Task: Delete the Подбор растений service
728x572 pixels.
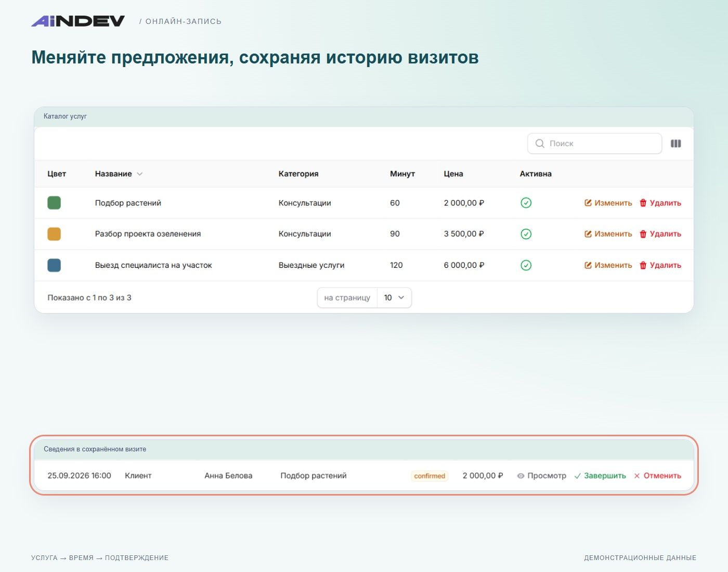Action: coord(660,203)
